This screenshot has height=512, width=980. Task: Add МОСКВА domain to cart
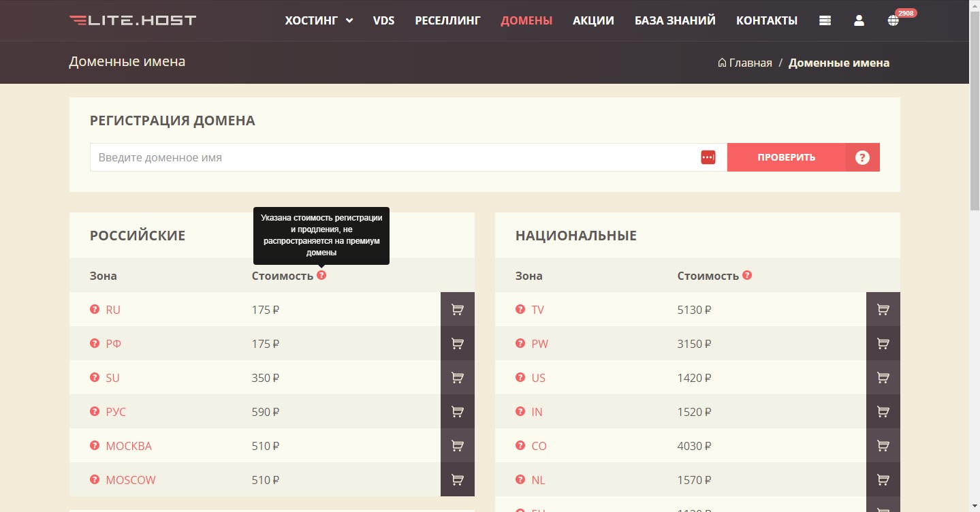click(458, 445)
